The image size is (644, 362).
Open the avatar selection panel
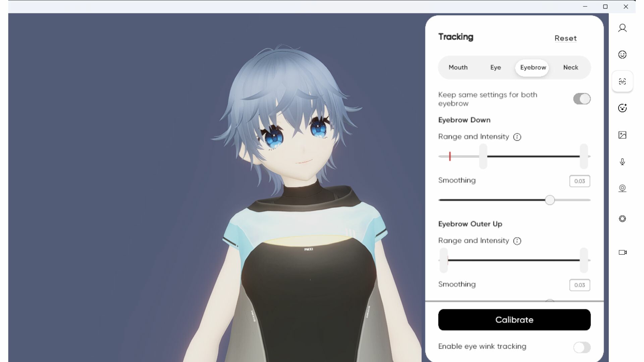pyautogui.click(x=623, y=28)
